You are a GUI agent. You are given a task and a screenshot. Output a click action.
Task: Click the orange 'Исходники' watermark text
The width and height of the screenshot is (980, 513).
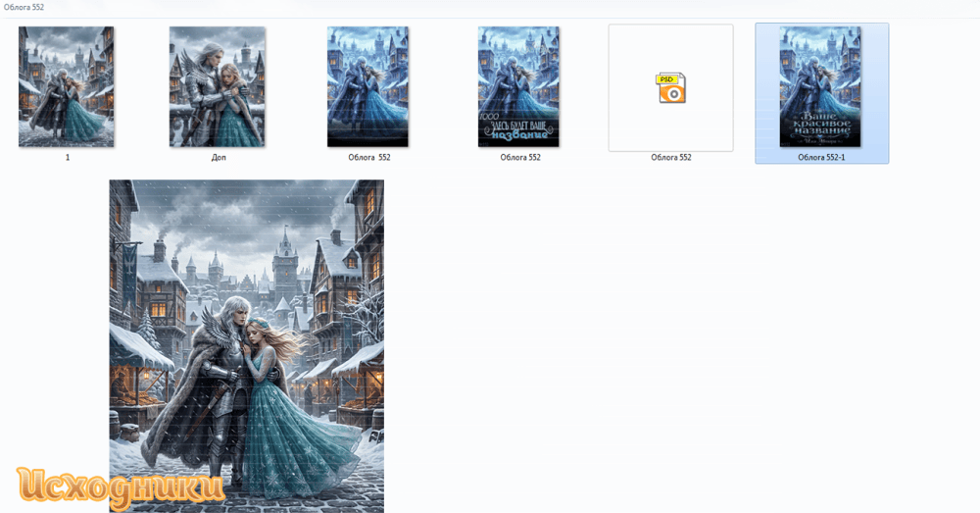pos(120,487)
